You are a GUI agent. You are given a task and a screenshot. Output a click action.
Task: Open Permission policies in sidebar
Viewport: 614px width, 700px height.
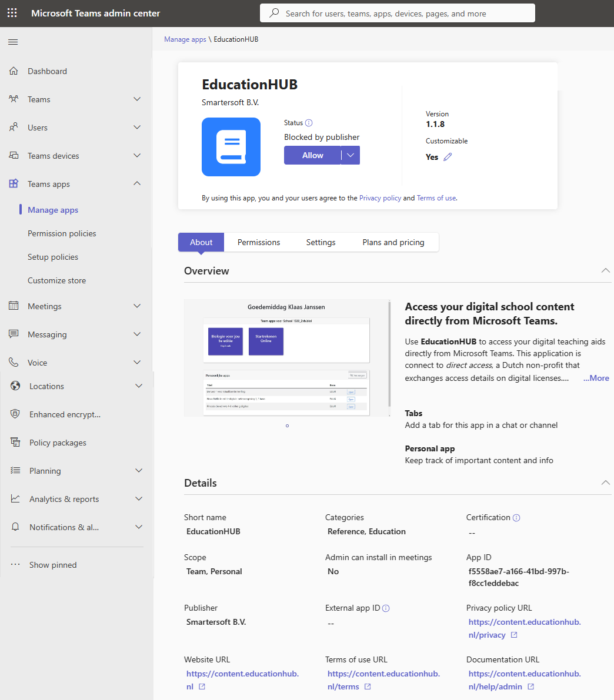62,233
